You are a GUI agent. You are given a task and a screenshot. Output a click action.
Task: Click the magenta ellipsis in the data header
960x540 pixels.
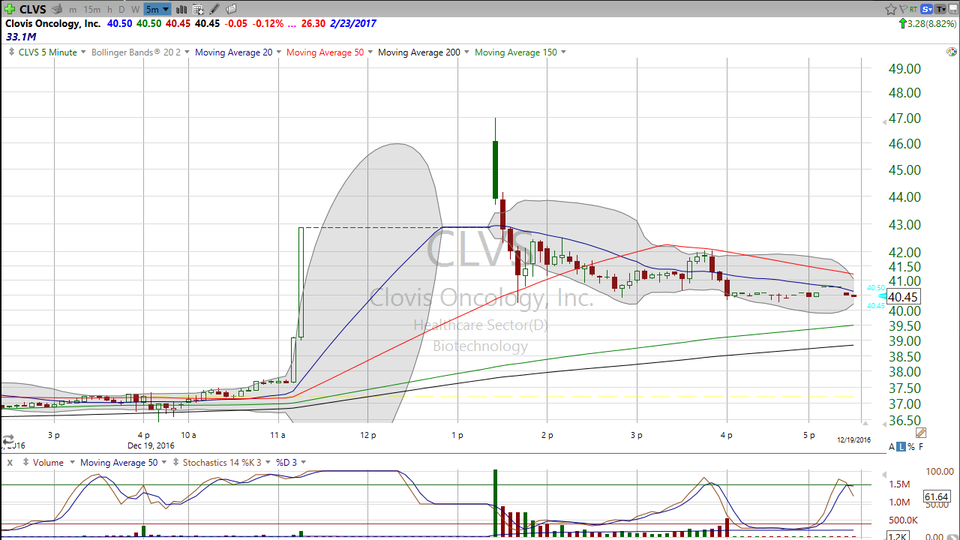point(291,24)
